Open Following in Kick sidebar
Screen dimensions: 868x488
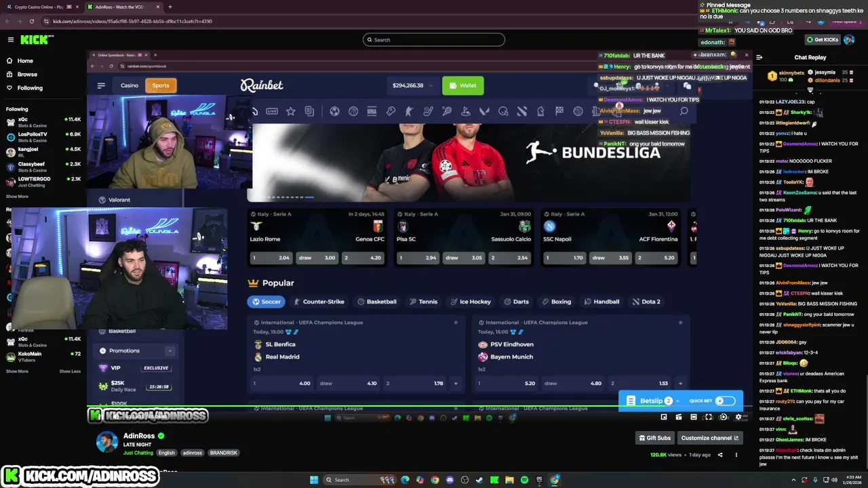pos(30,87)
